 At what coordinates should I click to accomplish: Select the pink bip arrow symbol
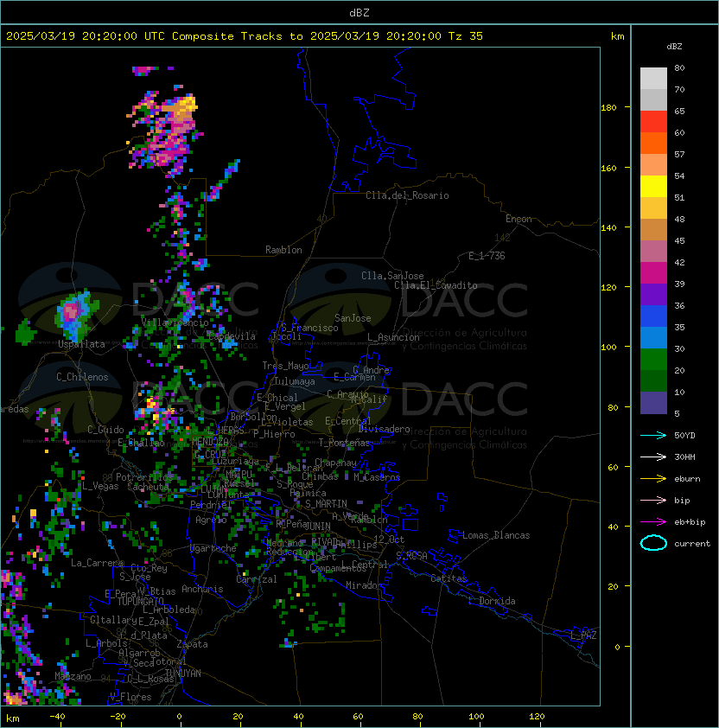tap(653, 500)
